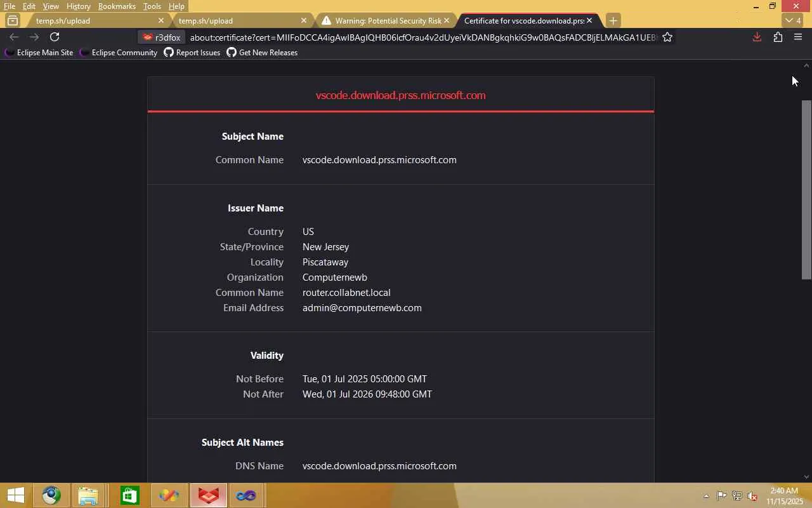Screen dimensions: 812x508
Task: Open the colorful pinwheel taskbar app
Action: tap(169, 495)
